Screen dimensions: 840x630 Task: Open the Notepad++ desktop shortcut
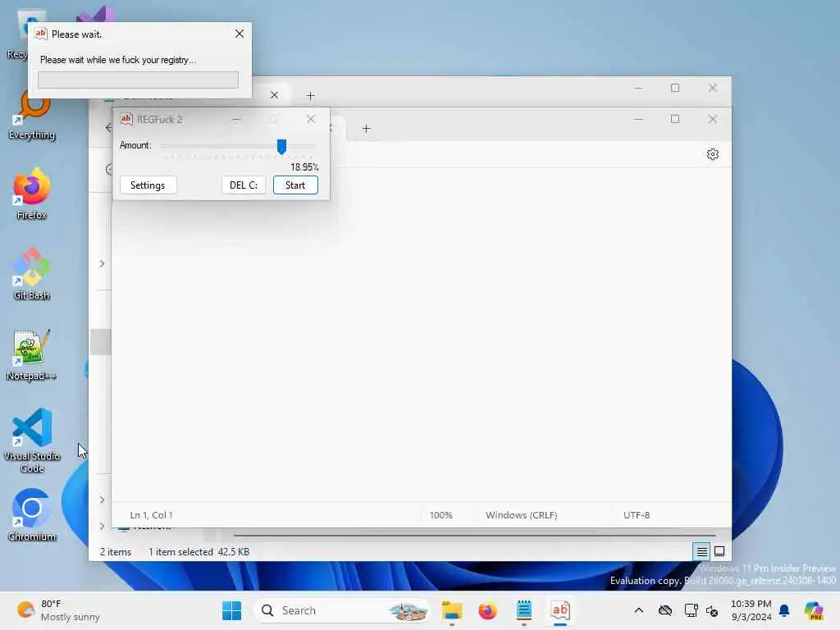(x=32, y=354)
